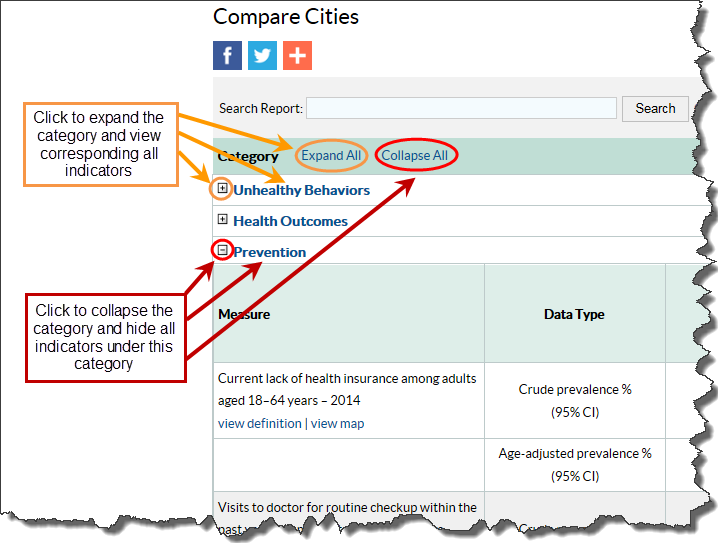Open the view definition link

click(259, 423)
